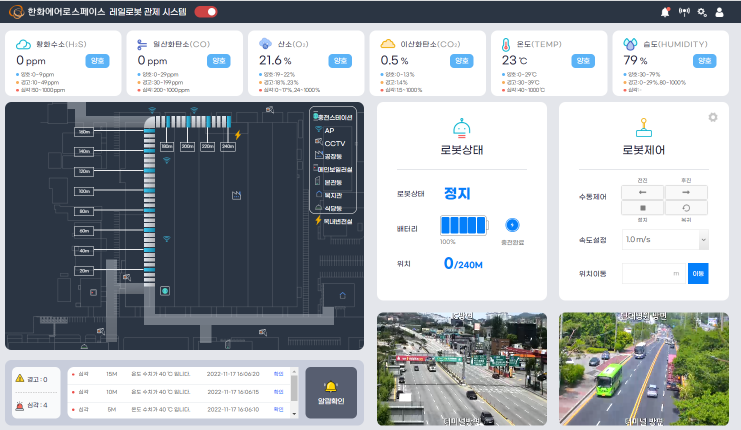Toggle the CCTV layer in map legend
The image size is (741, 430).
click(334, 143)
